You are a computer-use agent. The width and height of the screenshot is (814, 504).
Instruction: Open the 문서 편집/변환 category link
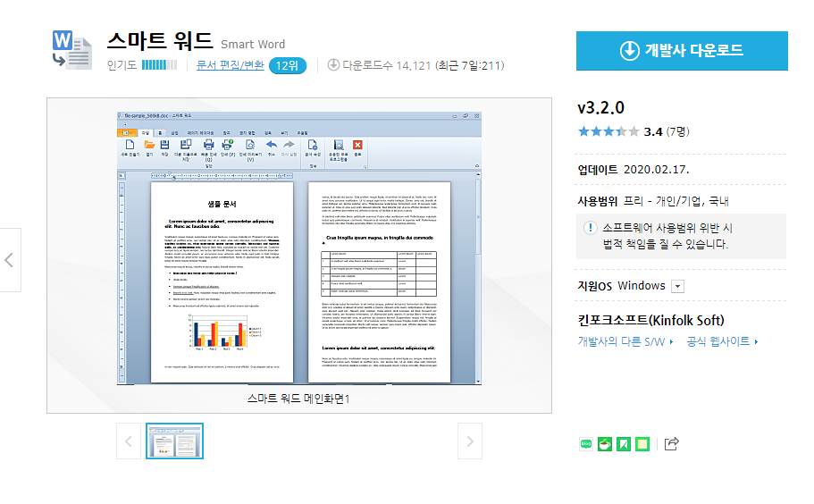(230, 65)
